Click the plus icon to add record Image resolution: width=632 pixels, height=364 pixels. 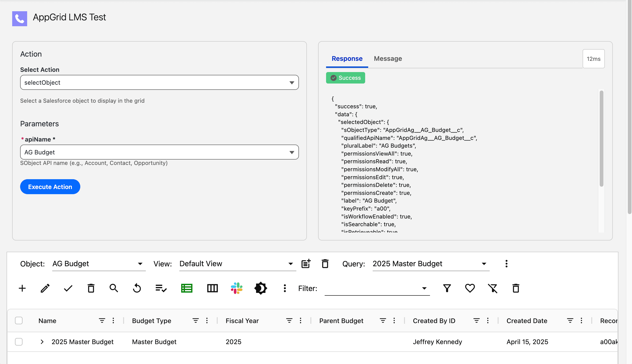click(22, 288)
